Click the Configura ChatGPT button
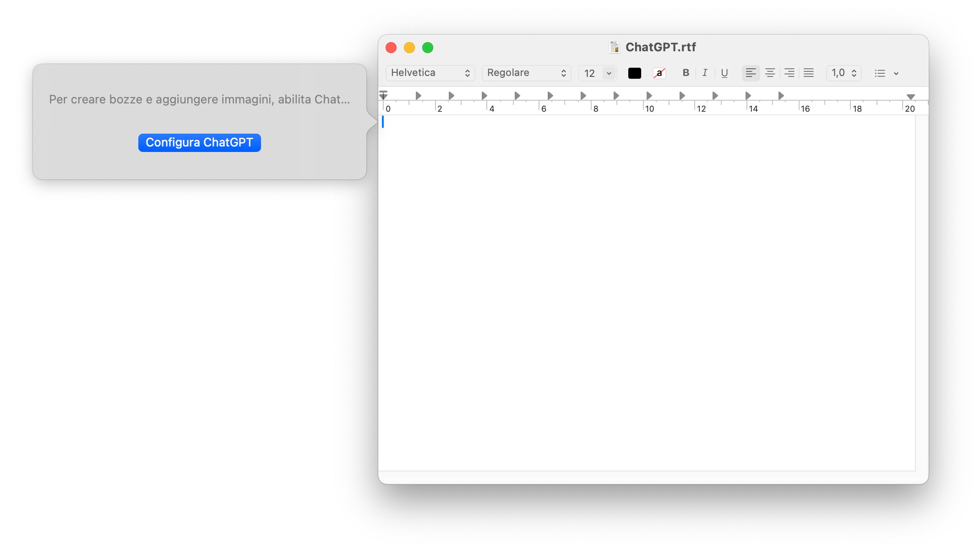This screenshot has width=980, height=552. coord(199,143)
